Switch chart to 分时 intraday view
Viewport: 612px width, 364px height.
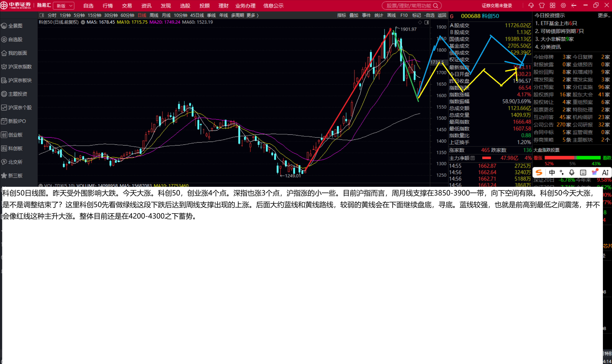(x=52, y=15)
